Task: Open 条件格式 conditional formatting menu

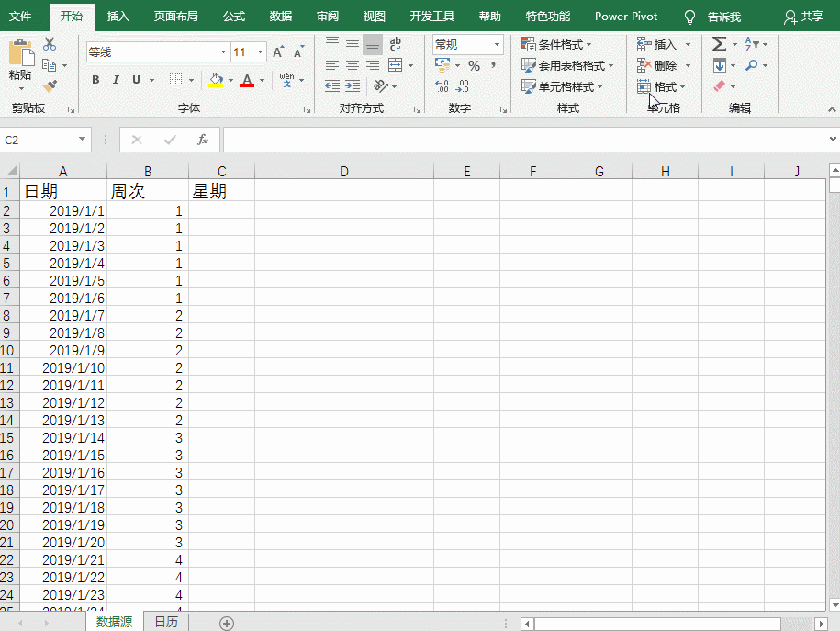Action: click(x=556, y=44)
